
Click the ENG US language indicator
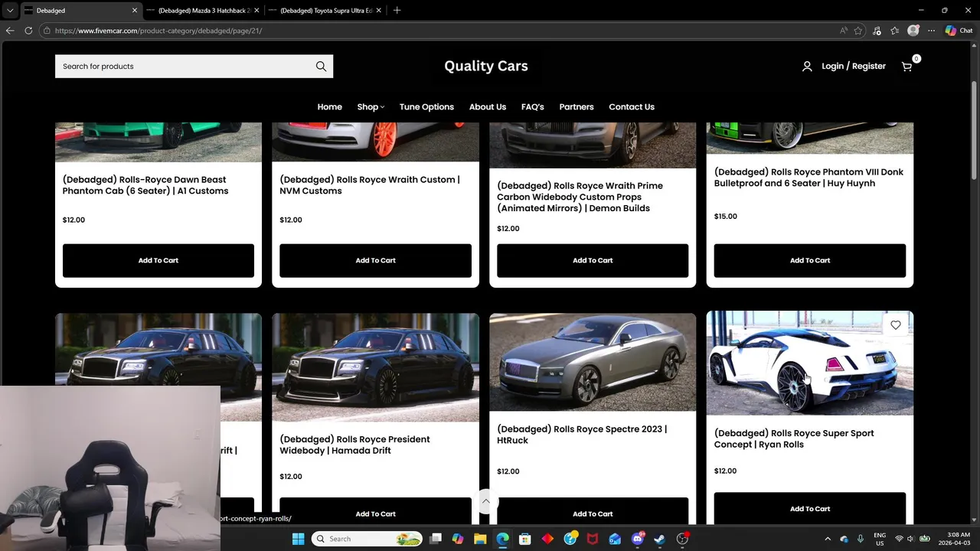coord(880,539)
